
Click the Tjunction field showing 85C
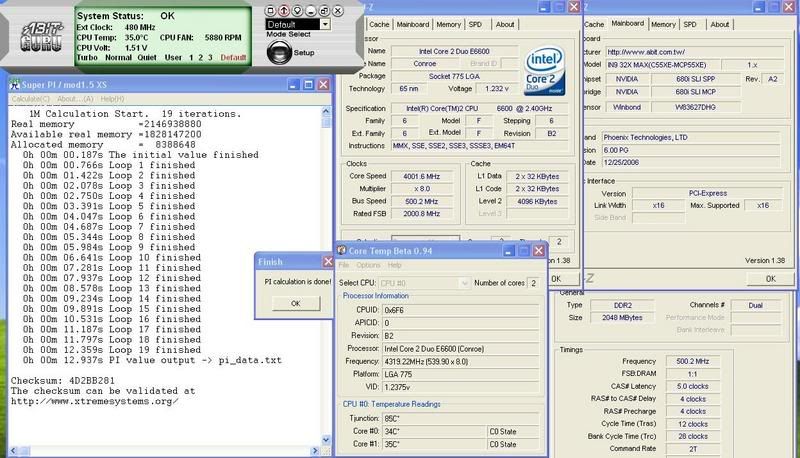(461, 418)
